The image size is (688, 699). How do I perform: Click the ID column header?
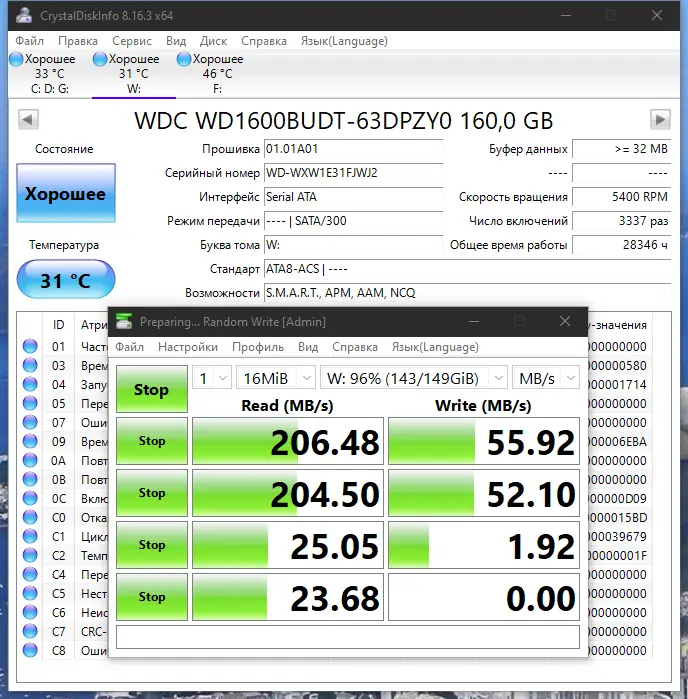click(58, 325)
